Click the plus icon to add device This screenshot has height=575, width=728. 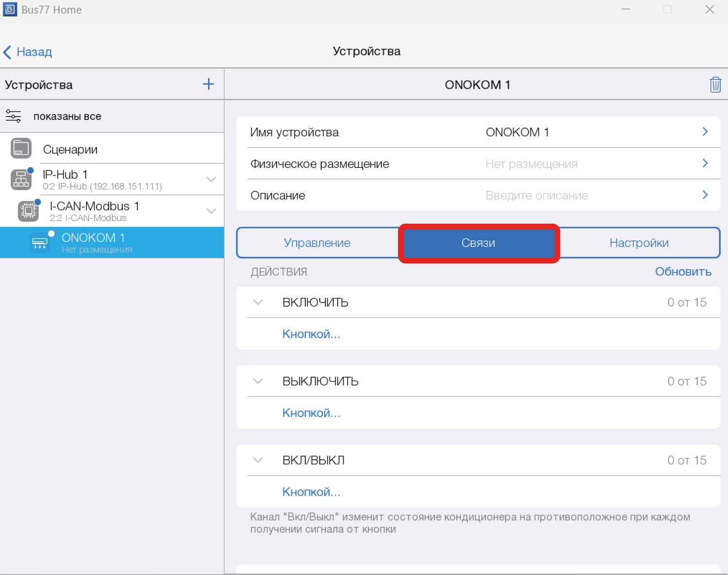208,84
